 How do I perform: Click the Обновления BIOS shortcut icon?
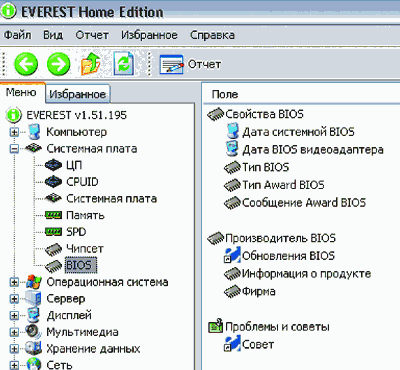(232, 255)
